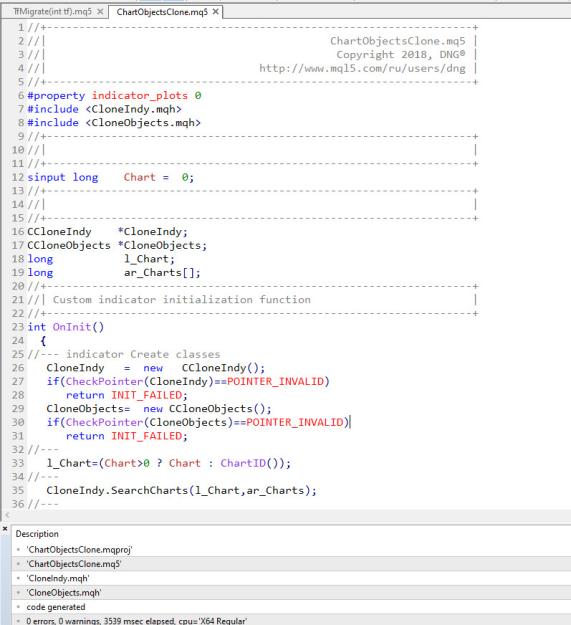571x625 pixels.
Task: Click line number 23 in the gutter
Action: tap(18, 327)
